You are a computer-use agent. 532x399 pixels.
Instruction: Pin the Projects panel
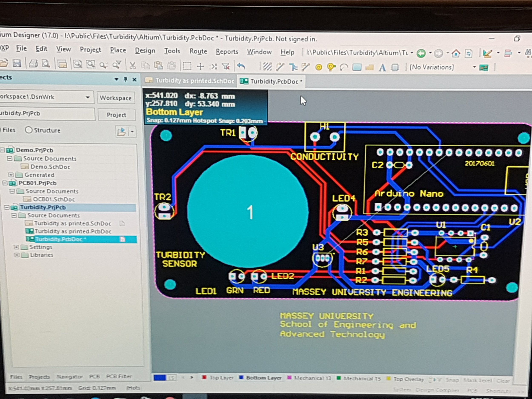125,79
